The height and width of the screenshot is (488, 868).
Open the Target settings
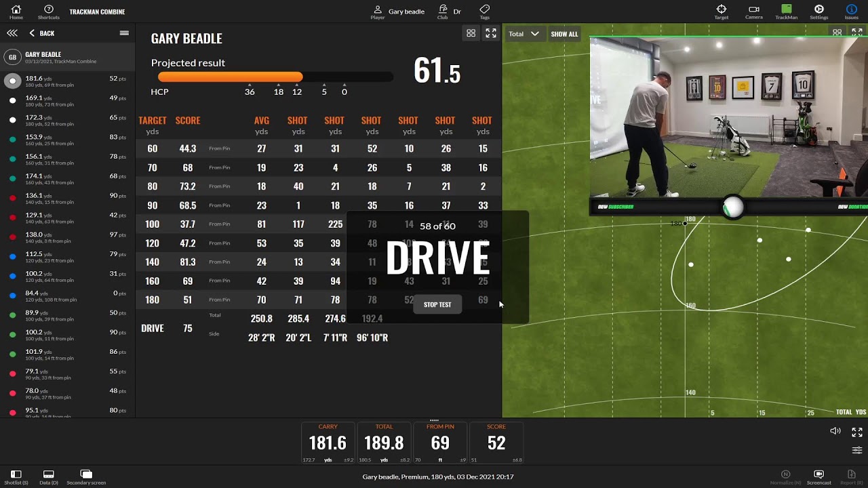tap(722, 12)
